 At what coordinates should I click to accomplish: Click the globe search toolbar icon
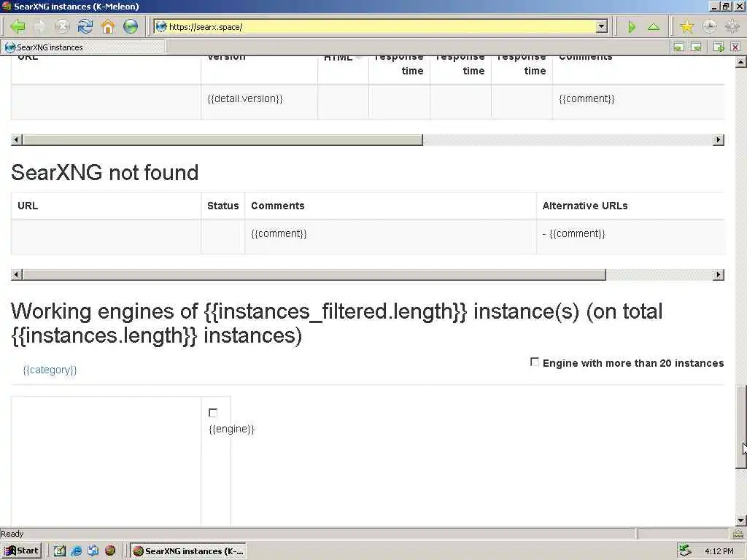tap(130, 26)
